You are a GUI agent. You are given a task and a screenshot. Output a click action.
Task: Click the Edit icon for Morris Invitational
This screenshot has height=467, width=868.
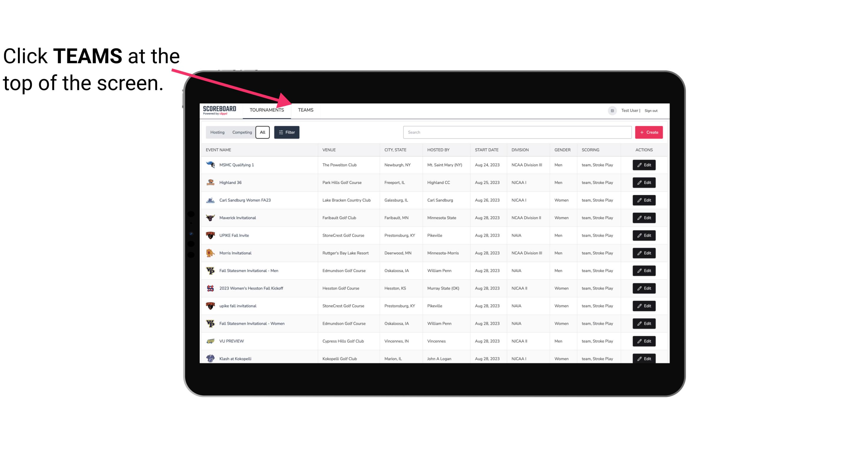(644, 253)
